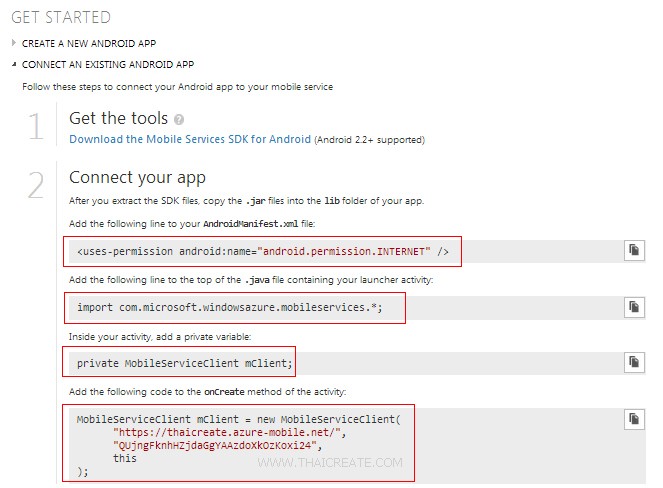This screenshot has height=488, width=663.
Task: Open help icon beside Get the tools
Action: coord(178,119)
